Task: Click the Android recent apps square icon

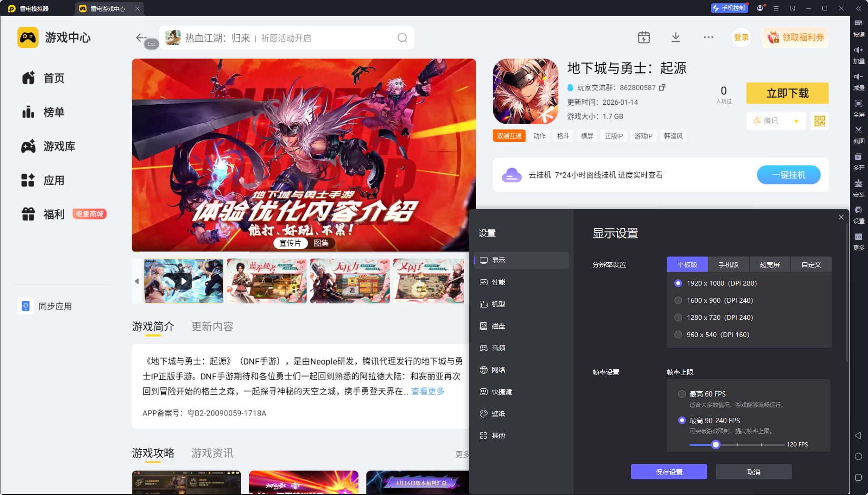Action: click(858, 477)
